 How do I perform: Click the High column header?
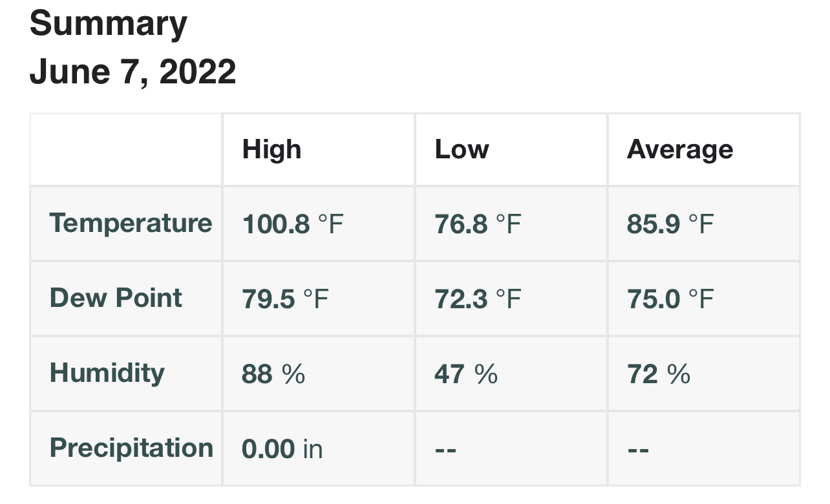(x=271, y=149)
